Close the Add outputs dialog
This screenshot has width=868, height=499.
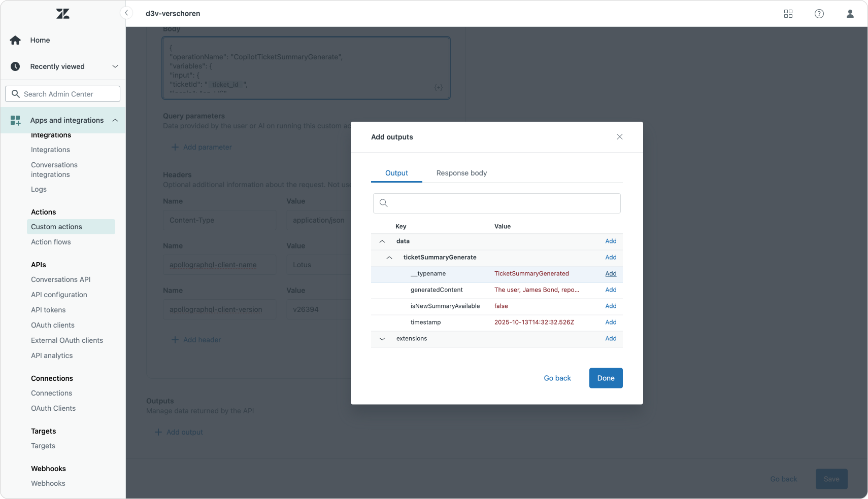[x=620, y=137]
